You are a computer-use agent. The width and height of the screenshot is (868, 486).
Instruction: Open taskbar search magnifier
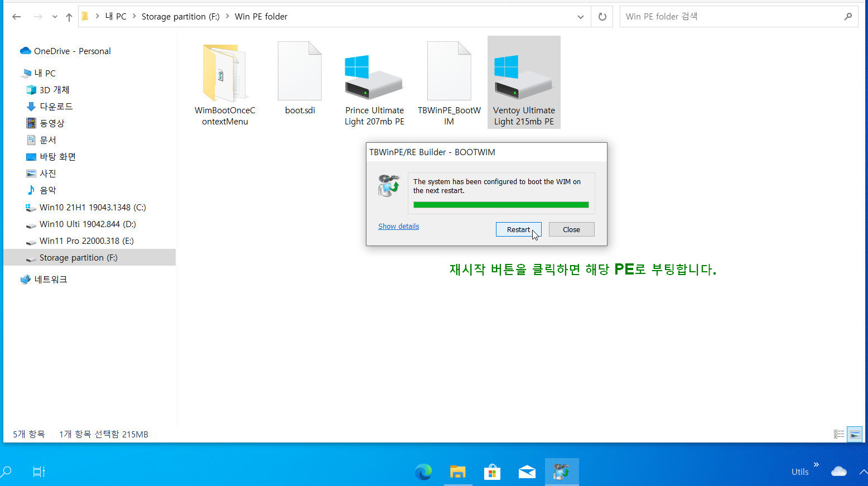(x=6, y=472)
